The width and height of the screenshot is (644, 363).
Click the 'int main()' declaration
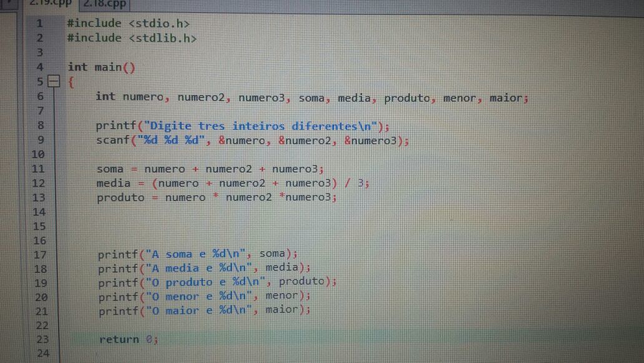coord(101,67)
